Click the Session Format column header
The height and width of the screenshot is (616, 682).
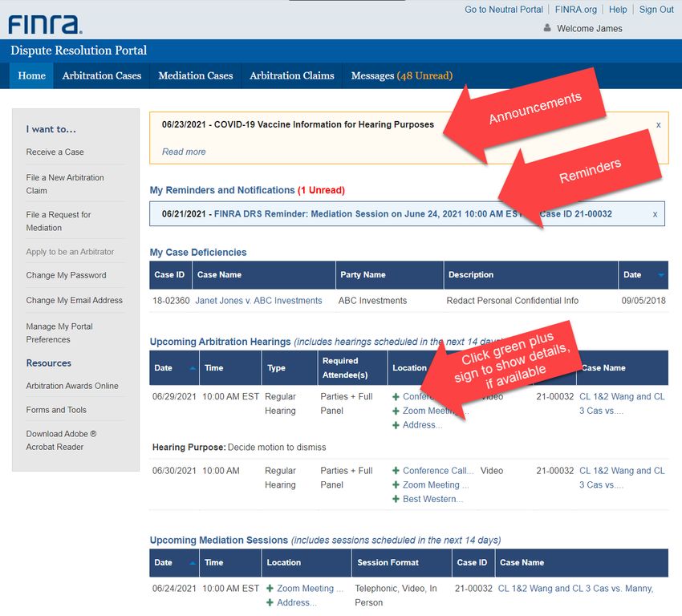(x=401, y=562)
